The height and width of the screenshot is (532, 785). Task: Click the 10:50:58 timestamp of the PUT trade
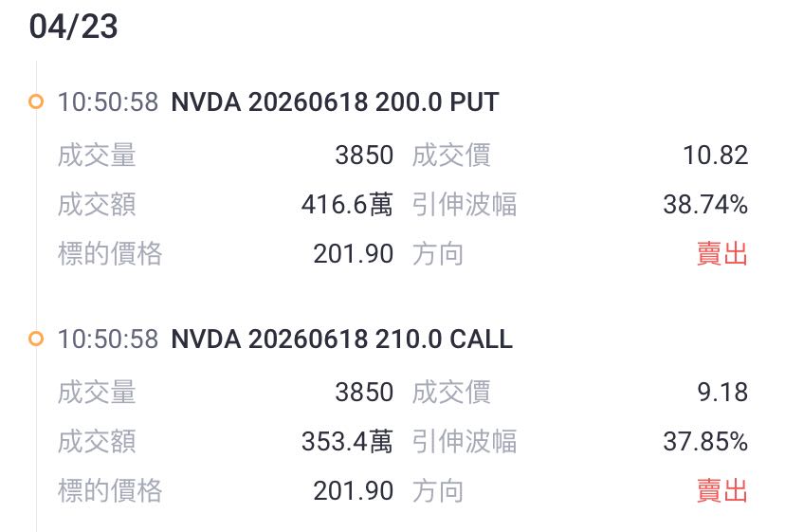(108, 102)
